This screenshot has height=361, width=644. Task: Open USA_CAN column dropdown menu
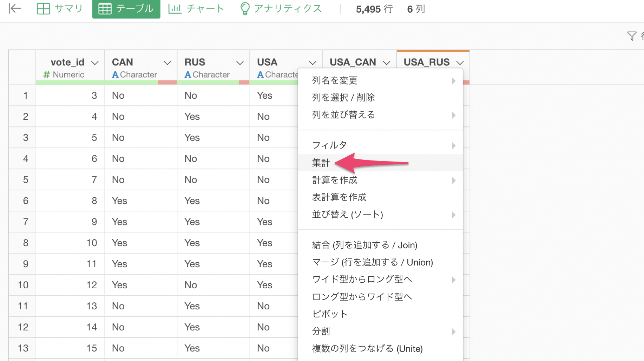tap(387, 63)
